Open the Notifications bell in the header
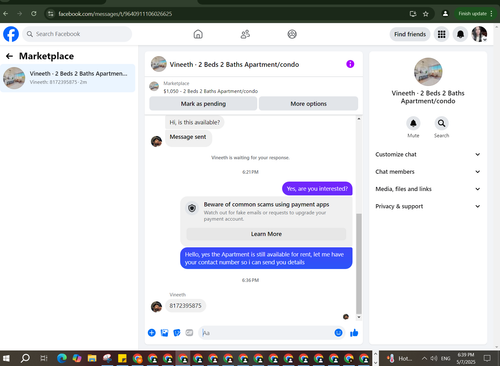500x366 pixels. (x=460, y=34)
